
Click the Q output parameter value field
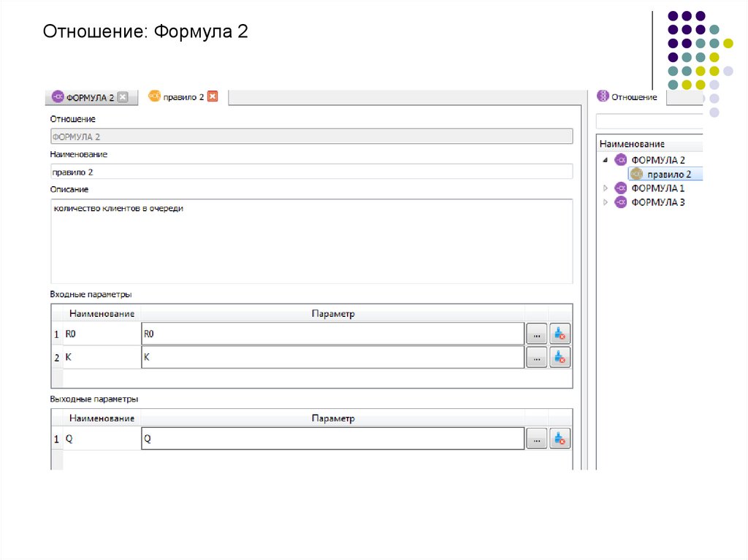coord(333,438)
